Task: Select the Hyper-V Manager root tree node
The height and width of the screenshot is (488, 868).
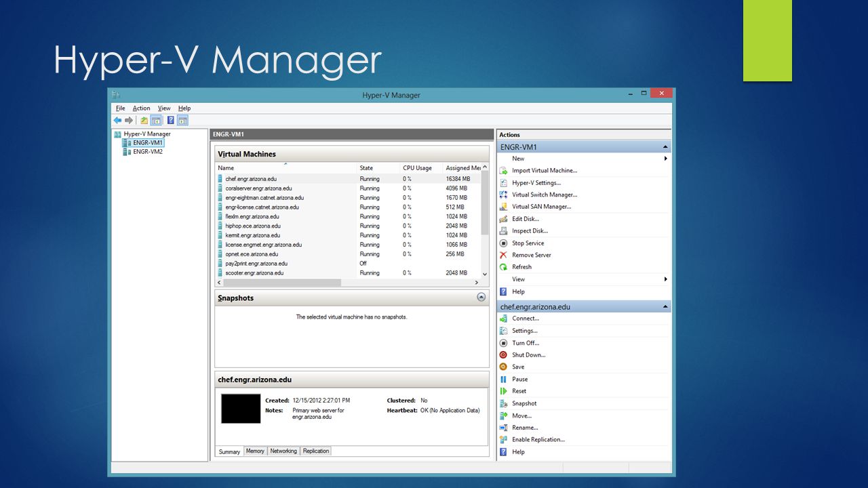Action: [147, 134]
